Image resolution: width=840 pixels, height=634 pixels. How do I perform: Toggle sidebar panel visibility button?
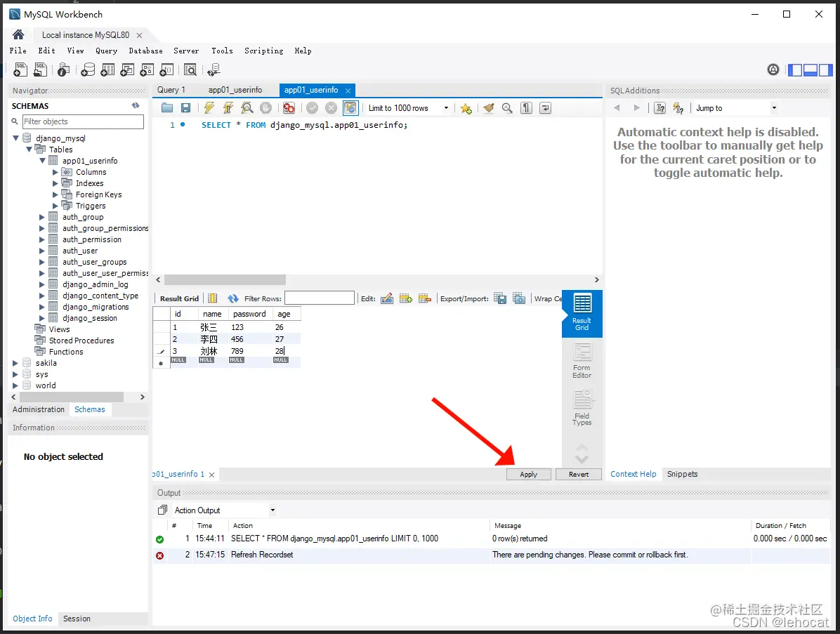796,70
